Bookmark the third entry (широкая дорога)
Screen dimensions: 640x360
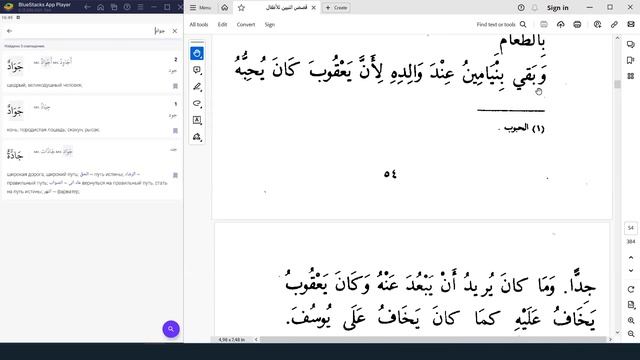(175, 175)
